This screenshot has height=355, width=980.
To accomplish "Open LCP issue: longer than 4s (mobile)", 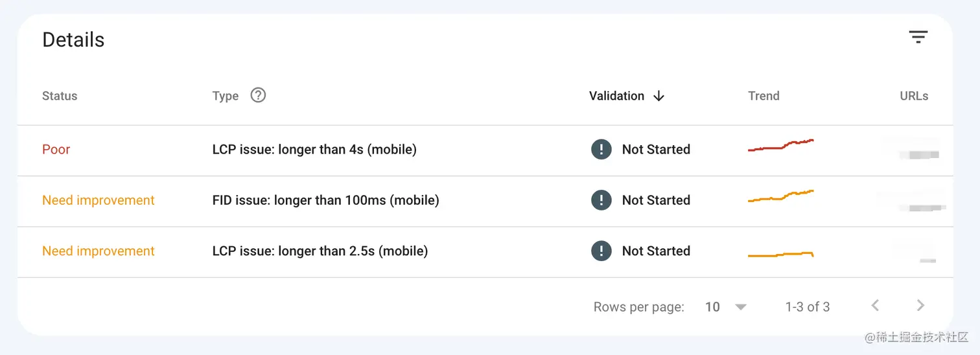I will [x=314, y=150].
